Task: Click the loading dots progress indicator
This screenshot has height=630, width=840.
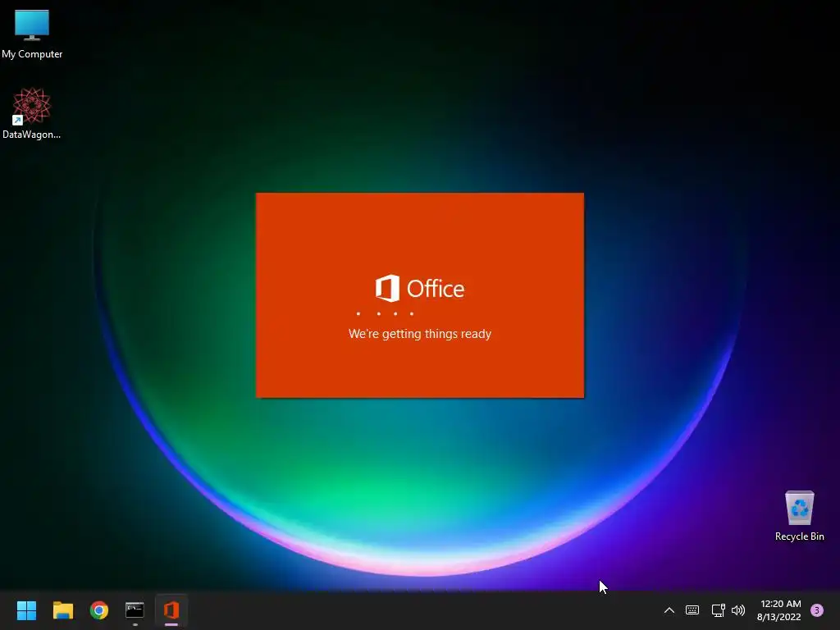Action: (x=385, y=313)
